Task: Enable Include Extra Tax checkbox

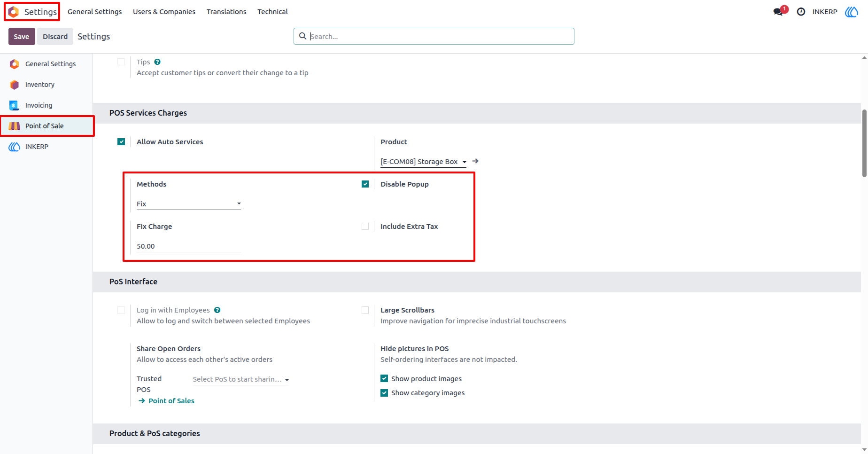Action: click(x=365, y=227)
